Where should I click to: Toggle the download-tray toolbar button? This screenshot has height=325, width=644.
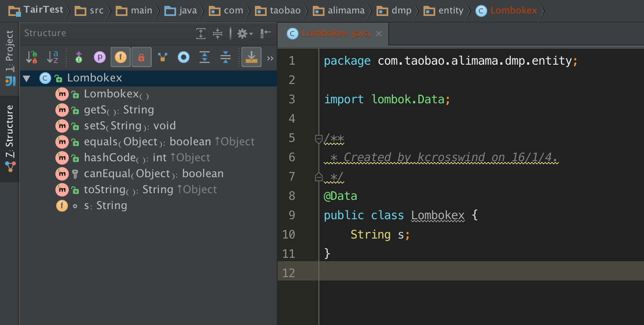pyautogui.click(x=251, y=57)
